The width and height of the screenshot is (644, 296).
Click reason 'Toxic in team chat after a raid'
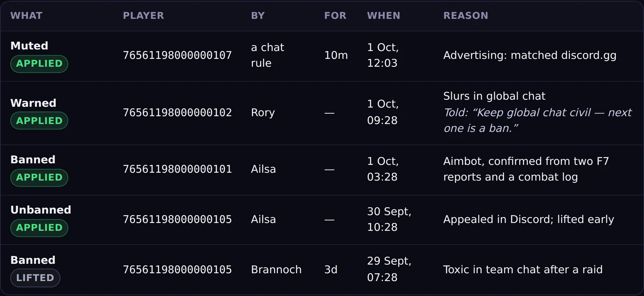[x=523, y=270]
